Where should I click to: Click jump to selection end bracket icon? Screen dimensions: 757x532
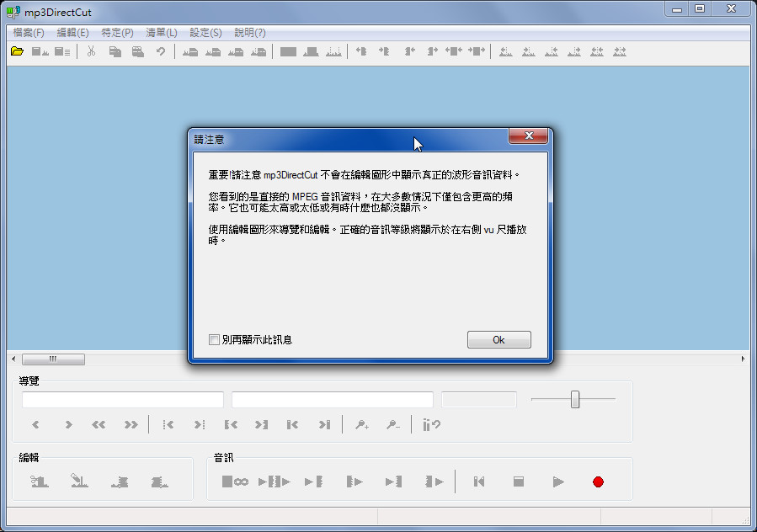click(261, 425)
